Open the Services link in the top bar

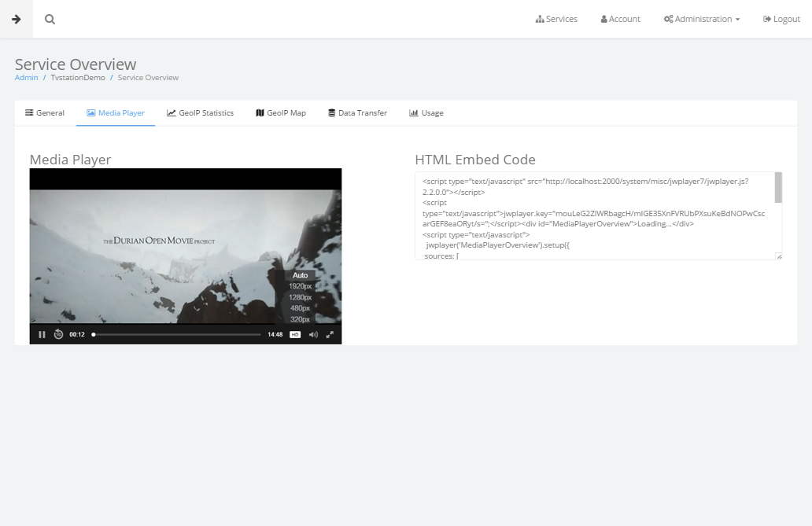pyautogui.click(x=556, y=19)
